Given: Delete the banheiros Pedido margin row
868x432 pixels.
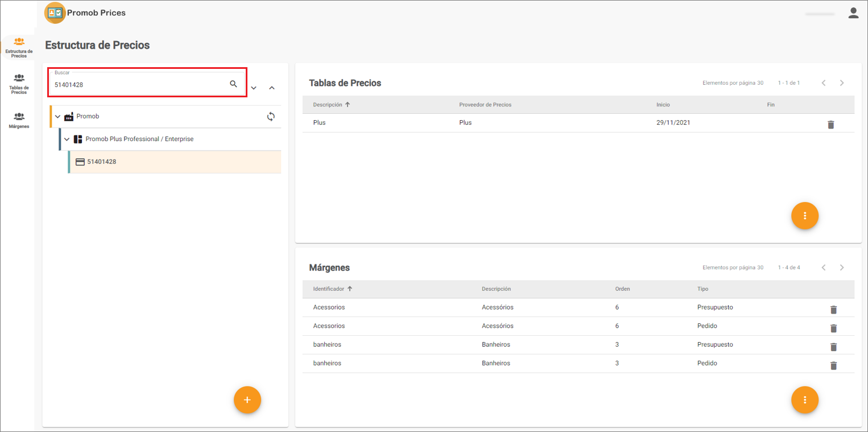Looking at the screenshot, I should (x=833, y=366).
